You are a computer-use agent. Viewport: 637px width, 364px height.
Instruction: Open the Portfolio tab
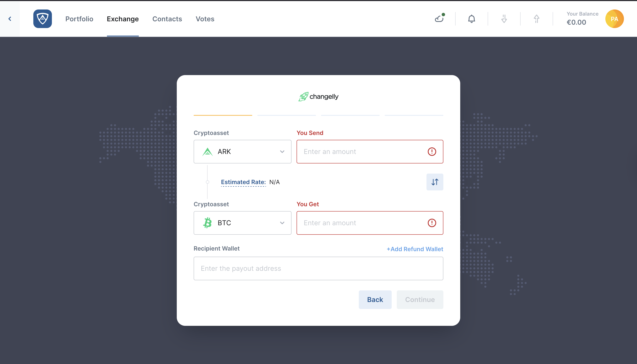point(79,19)
